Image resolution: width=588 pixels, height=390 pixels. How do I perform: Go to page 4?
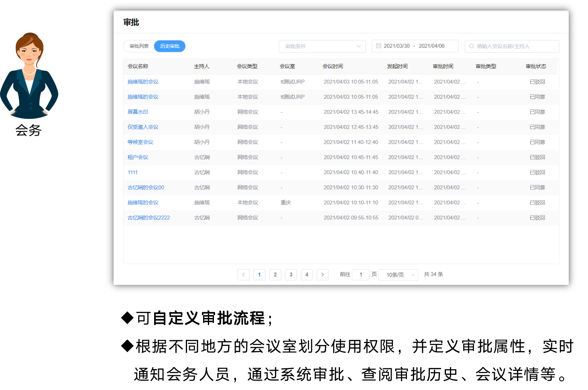click(x=307, y=274)
